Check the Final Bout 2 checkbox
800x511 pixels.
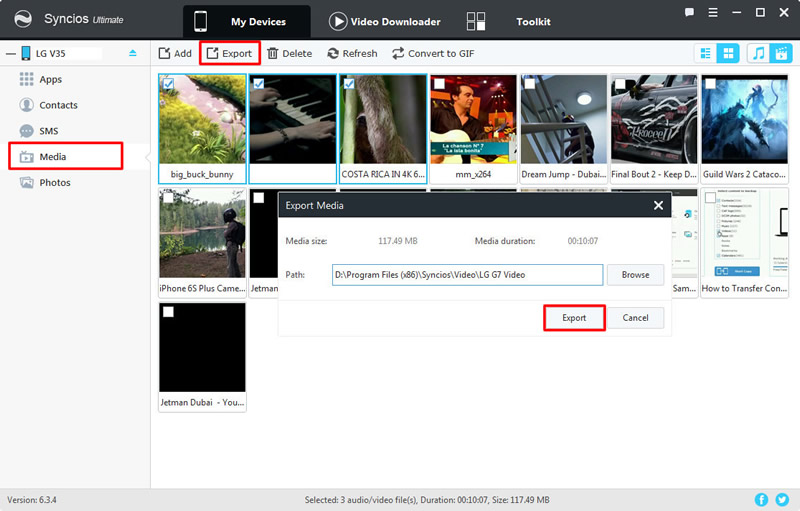coord(620,84)
